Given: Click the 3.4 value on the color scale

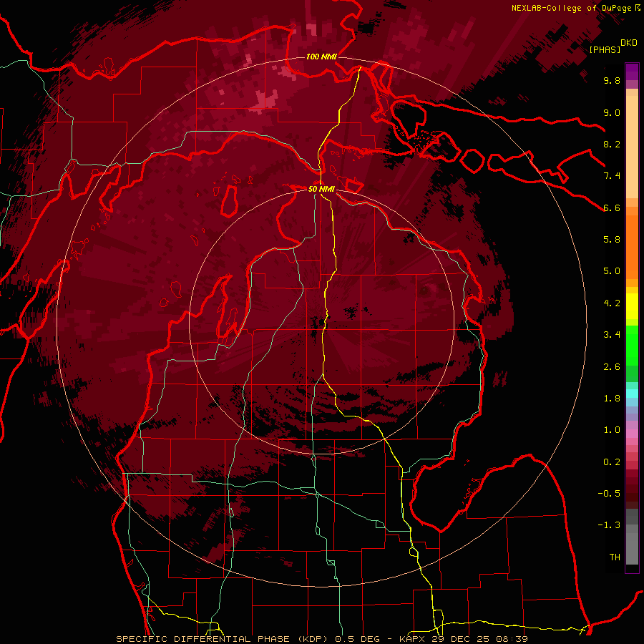Looking at the screenshot, I should coord(612,335).
